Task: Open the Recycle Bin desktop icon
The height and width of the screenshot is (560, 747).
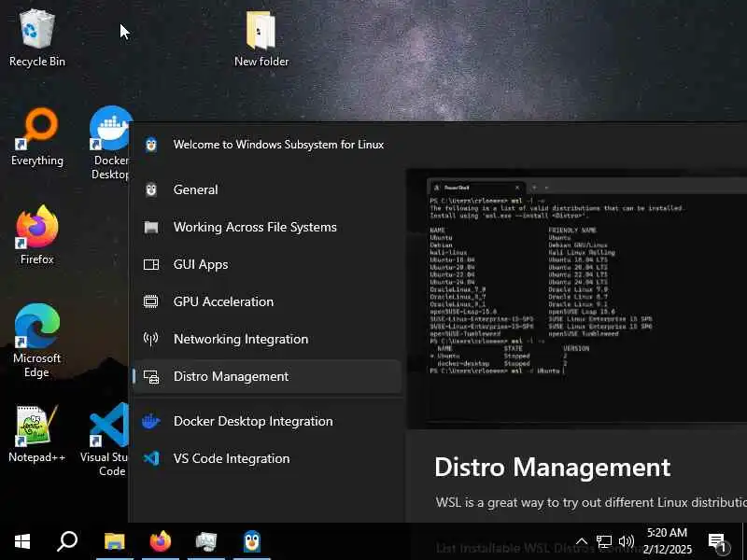Action: point(37,39)
